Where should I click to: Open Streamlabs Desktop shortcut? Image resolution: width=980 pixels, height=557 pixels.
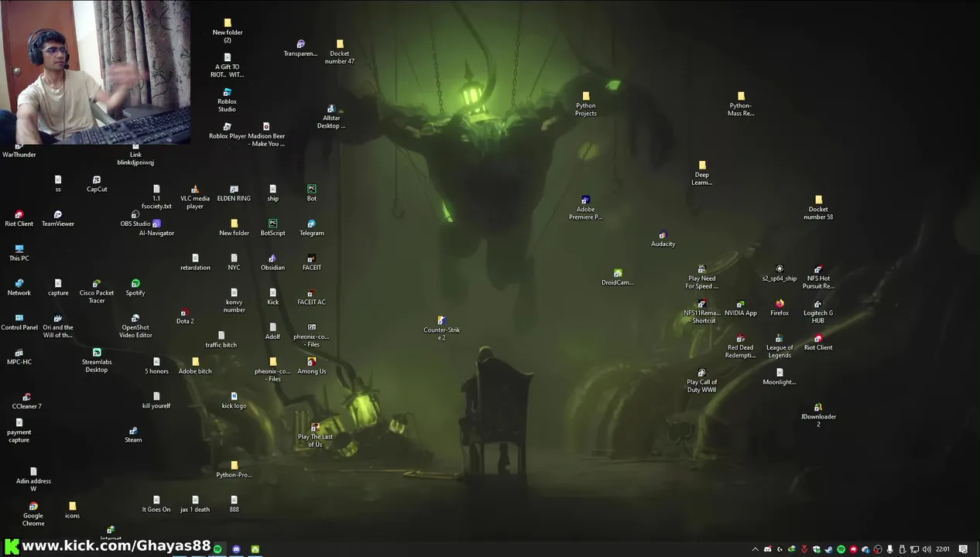pyautogui.click(x=97, y=361)
